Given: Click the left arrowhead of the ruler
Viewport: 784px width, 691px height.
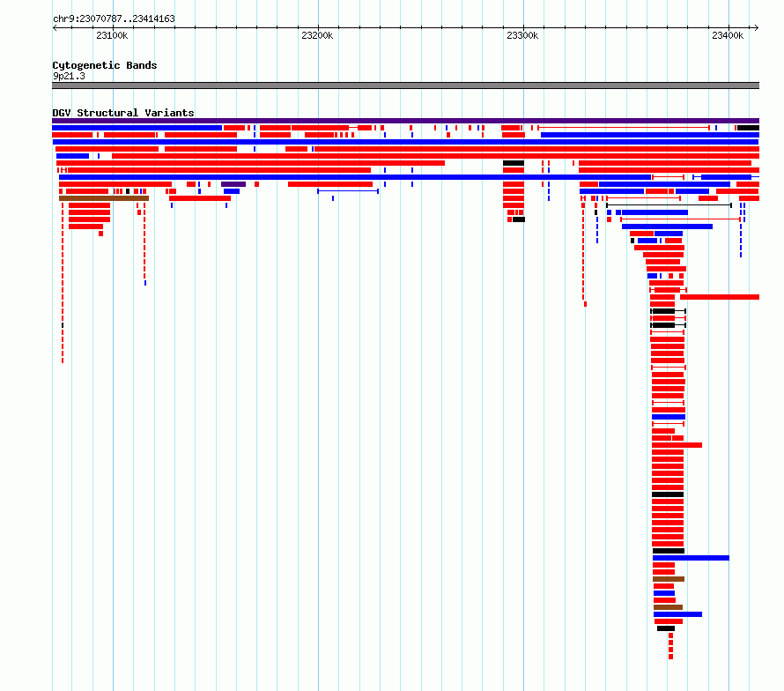Looking at the screenshot, I should [x=55, y=27].
